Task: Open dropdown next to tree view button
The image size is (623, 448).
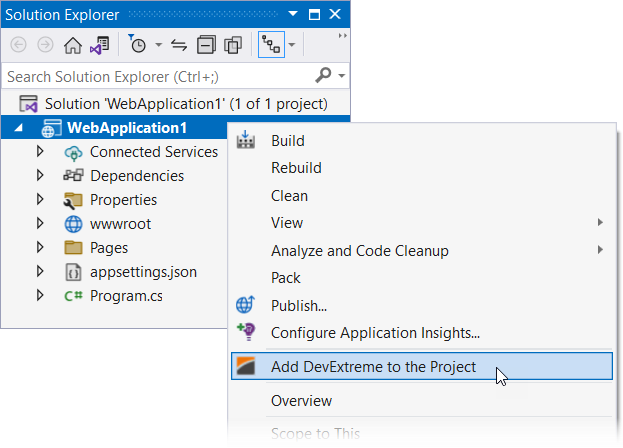Action: pyautogui.click(x=292, y=44)
